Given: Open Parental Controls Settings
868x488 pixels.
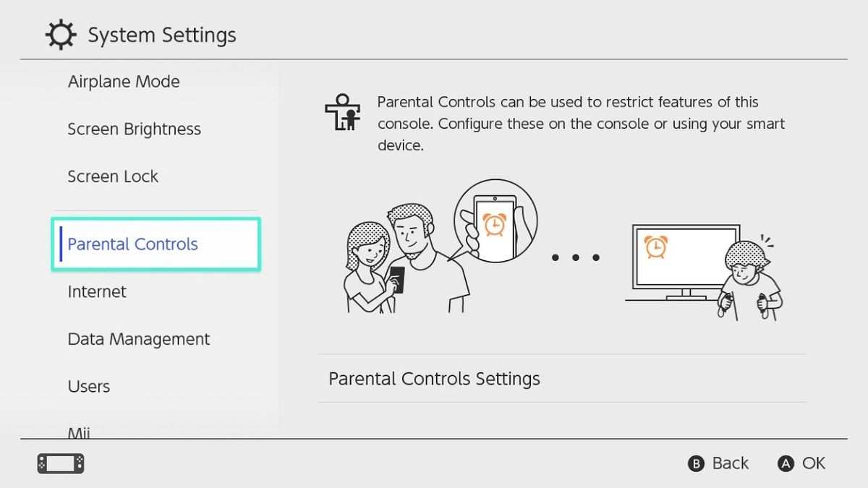Looking at the screenshot, I should click(x=435, y=378).
